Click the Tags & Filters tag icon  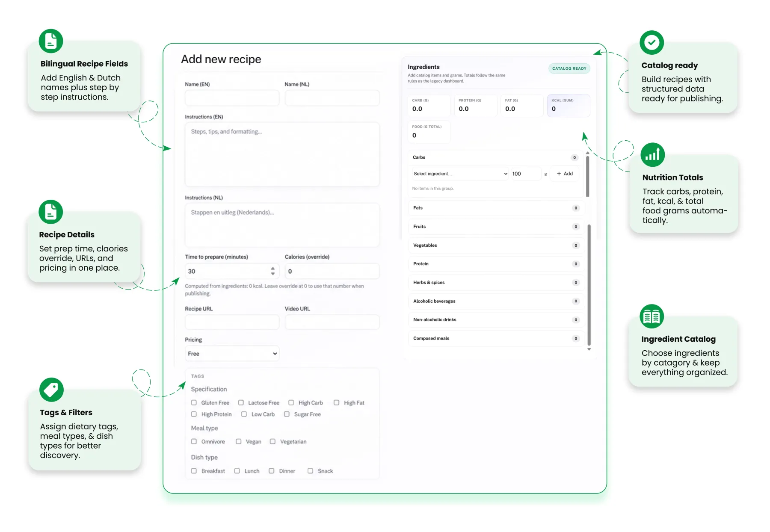pos(51,390)
